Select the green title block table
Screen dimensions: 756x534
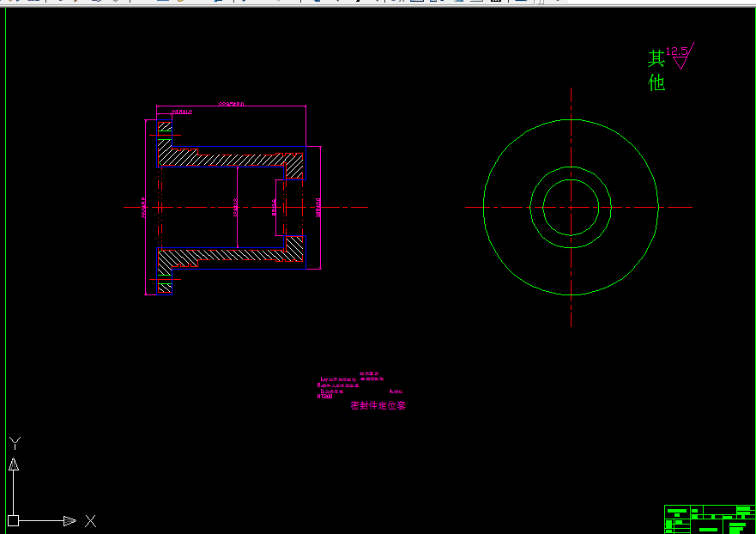(710, 519)
